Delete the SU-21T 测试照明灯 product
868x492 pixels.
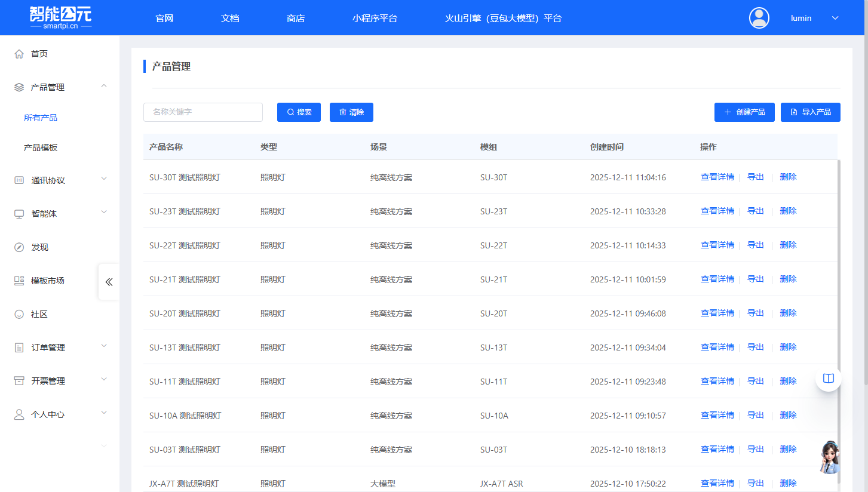[x=788, y=279]
